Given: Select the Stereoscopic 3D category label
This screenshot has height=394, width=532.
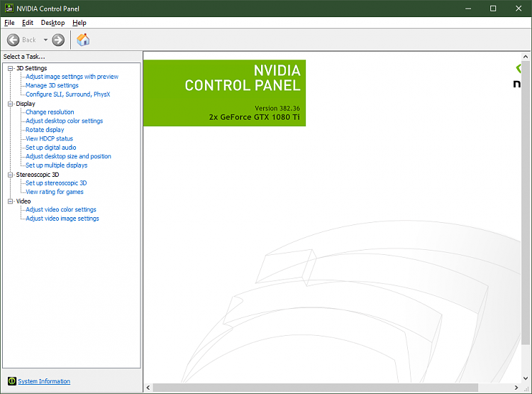Looking at the screenshot, I should coord(38,174).
